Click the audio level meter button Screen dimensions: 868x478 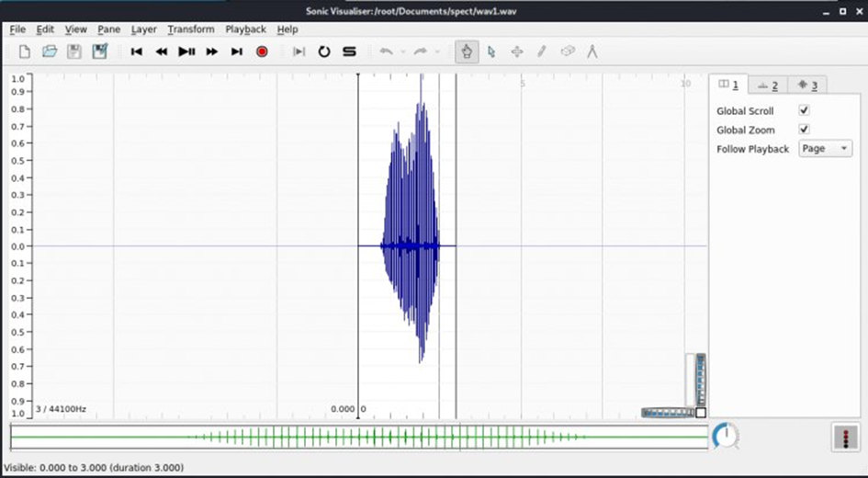click(845, 437)
